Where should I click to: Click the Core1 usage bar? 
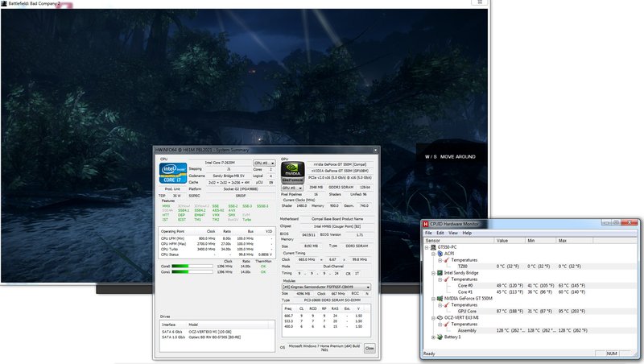click(192, 272)
